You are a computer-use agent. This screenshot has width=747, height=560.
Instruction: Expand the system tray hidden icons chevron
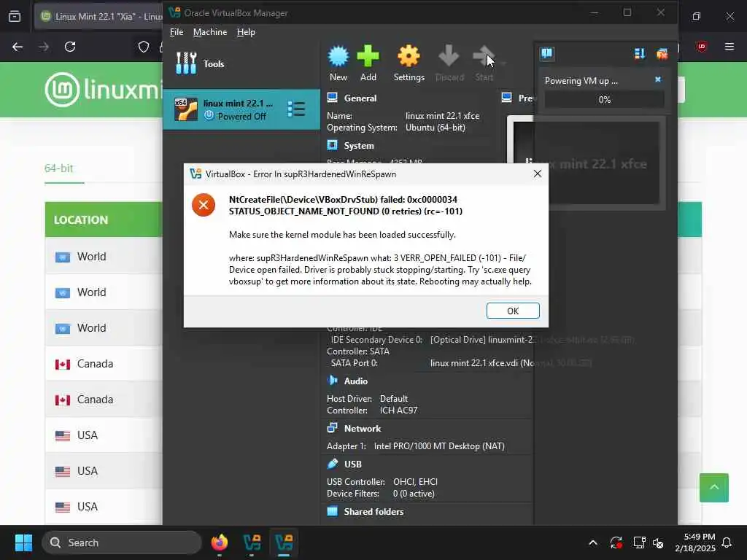coord(593,542)
